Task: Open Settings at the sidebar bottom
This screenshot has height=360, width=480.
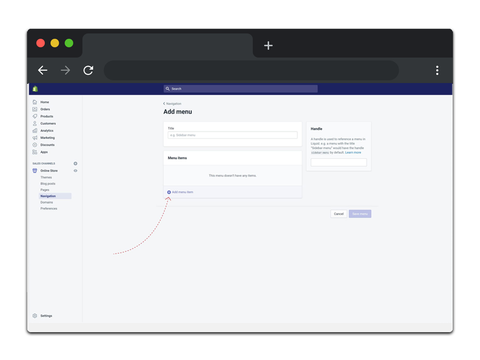Action: pyautogui.click(x=46, y=316)
